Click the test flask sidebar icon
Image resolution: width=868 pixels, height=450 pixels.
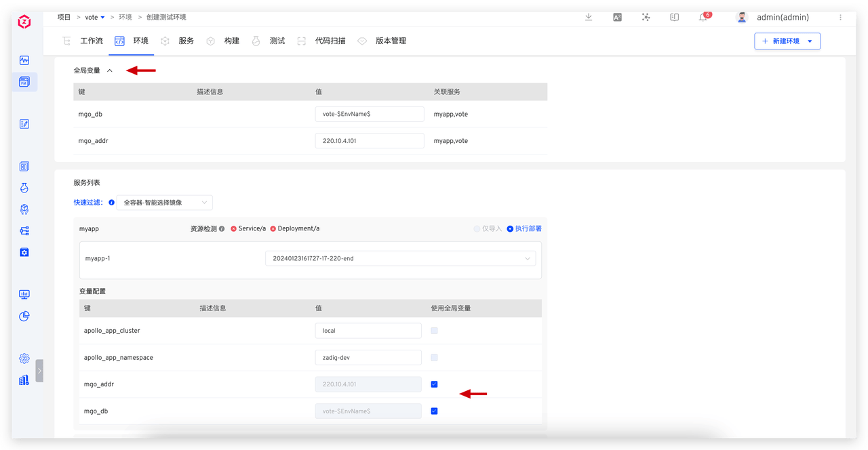coord(24,188)
